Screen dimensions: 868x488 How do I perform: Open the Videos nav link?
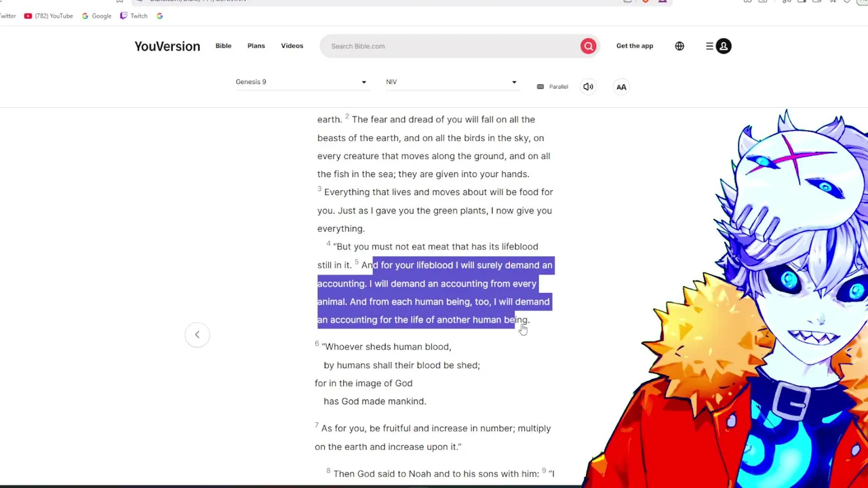[x=292, y=45]
